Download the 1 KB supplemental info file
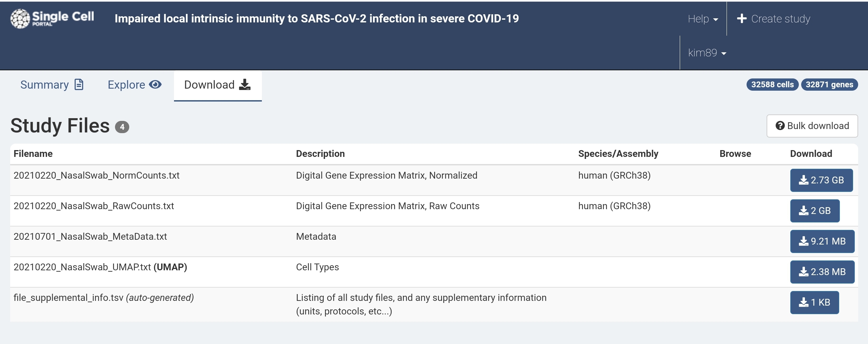The image size is (868, 344). pos(814,302)
